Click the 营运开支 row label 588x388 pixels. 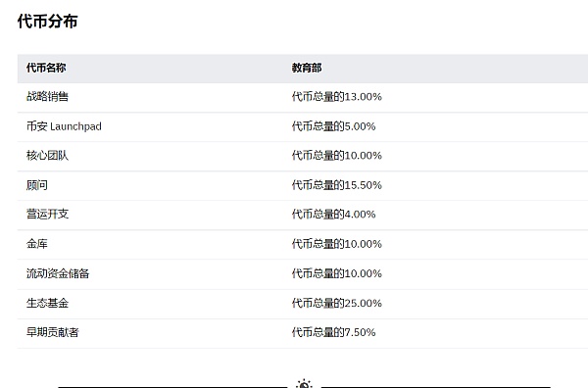point(47,214)
